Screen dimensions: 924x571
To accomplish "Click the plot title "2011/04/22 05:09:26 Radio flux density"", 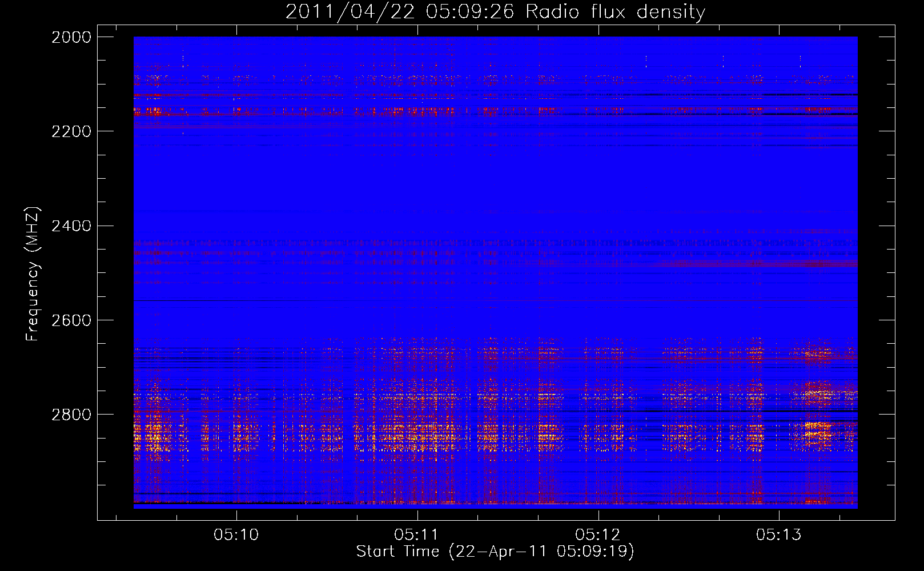I will (495, 11).
